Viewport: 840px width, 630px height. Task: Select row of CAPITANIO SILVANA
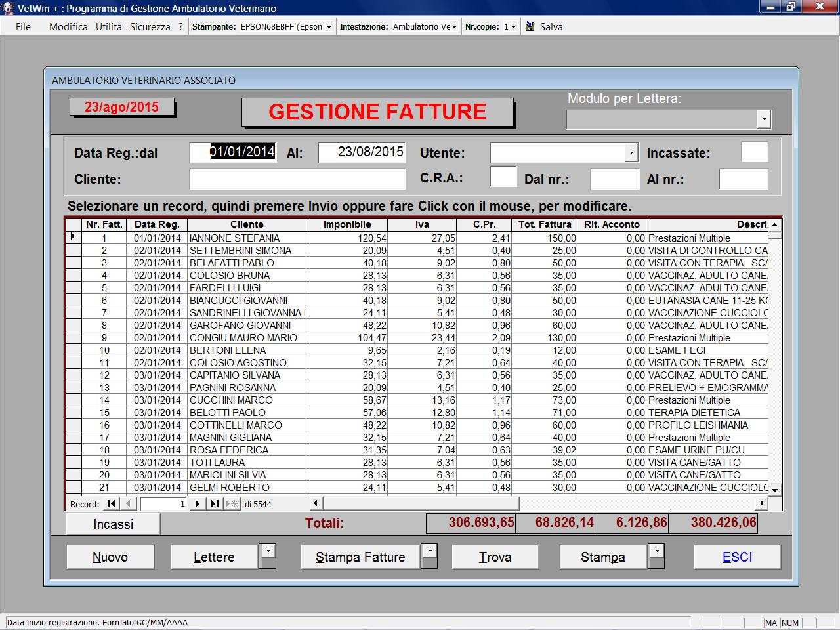point(417,375)
